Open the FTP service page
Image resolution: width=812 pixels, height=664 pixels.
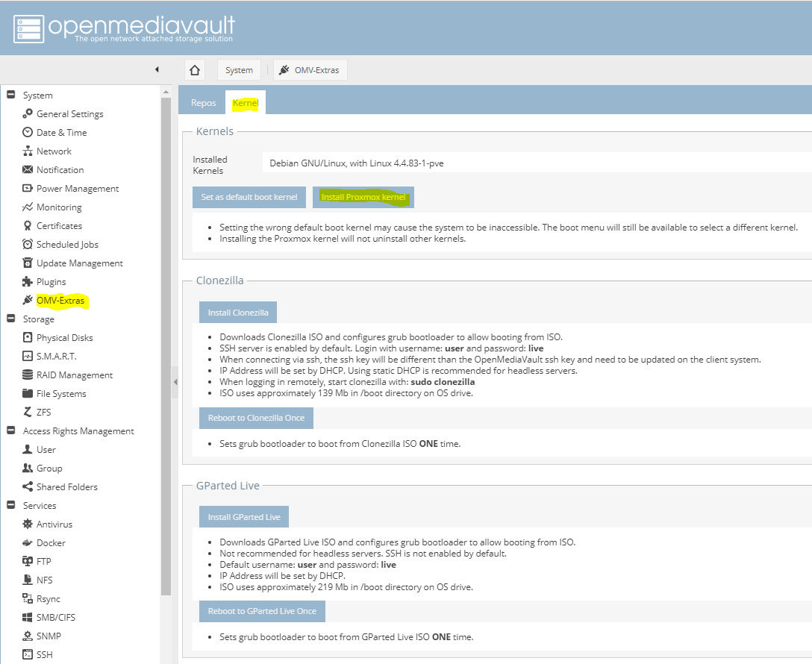(x=43, y=561)
